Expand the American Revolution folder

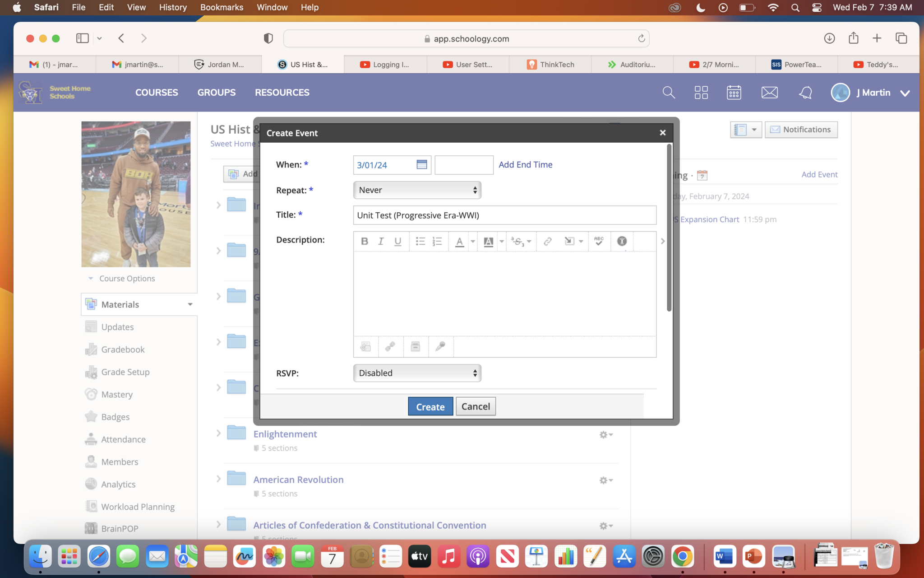tap(218, 479)
